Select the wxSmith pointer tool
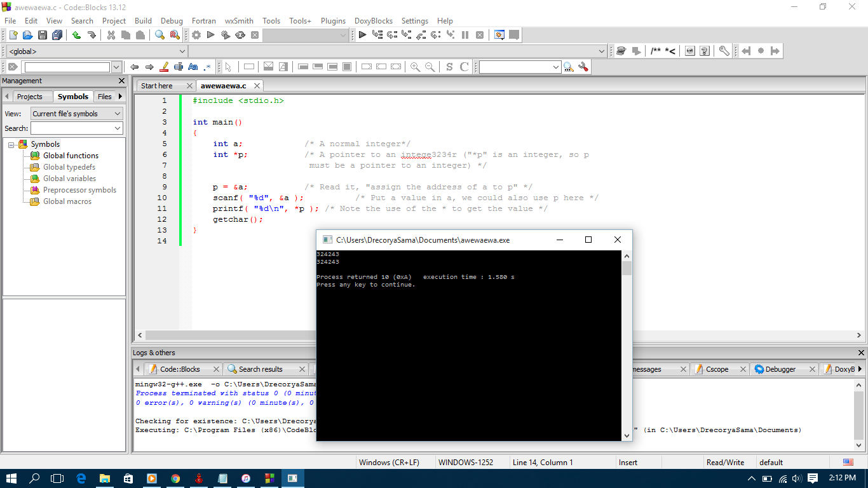The width and height of the screenshot is (868, 488). click(x=227, y=66)
